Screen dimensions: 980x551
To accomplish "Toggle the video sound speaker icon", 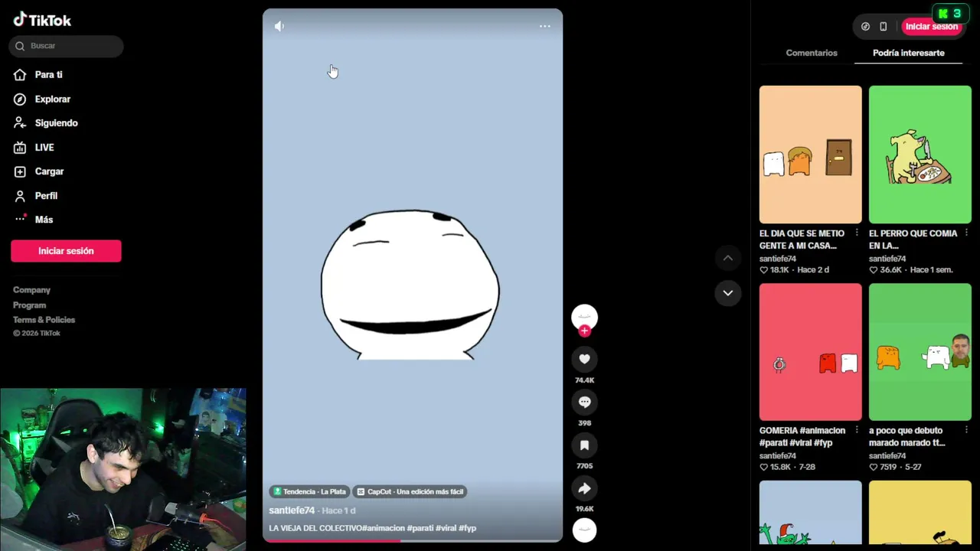I will (x=279, y=26).
